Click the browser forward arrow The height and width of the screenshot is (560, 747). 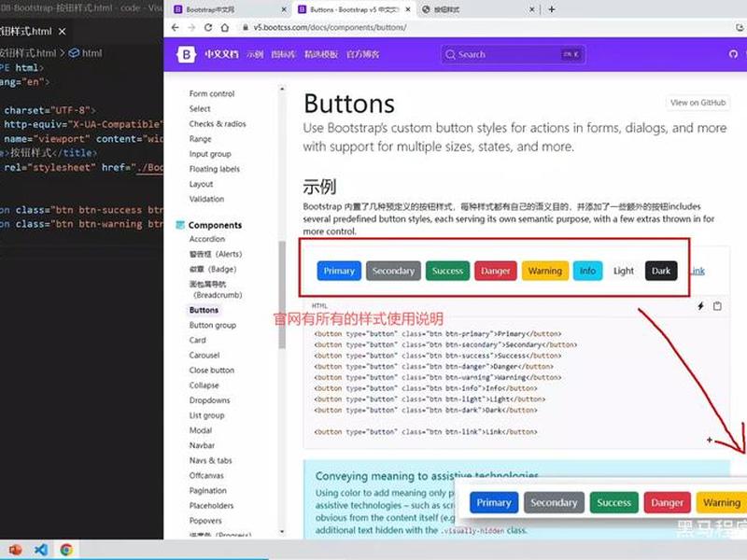[x=191, y=28]
